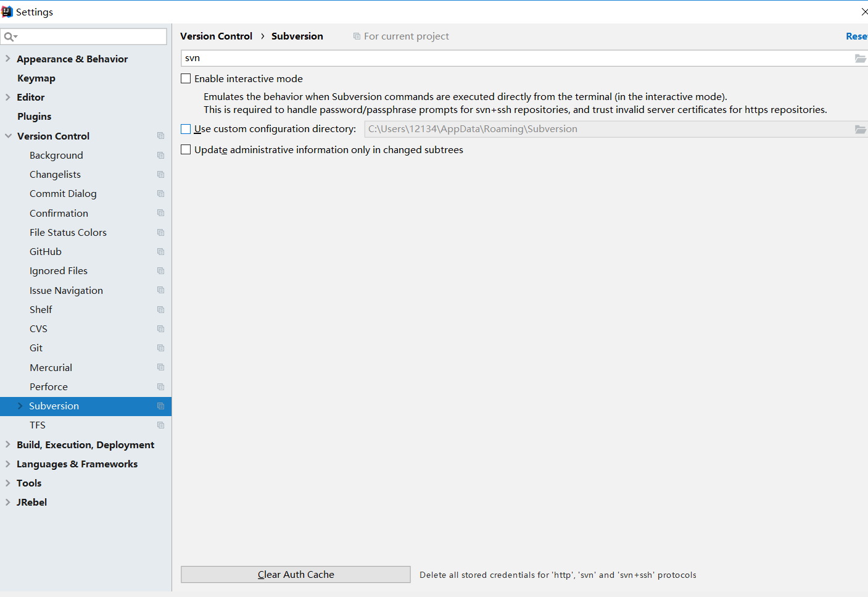The image size is (868, 597).
Task: Click inside the svn executable path field
Action: [x=432, y=58]
